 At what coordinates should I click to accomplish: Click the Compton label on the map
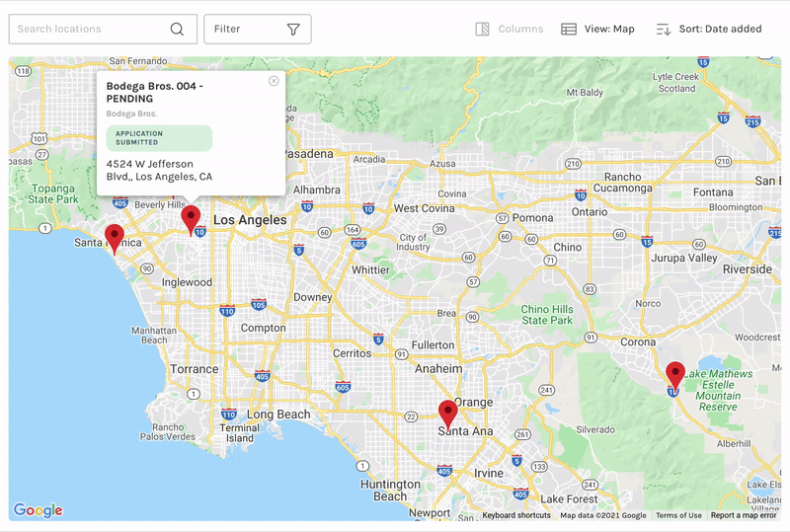(263, 328)
